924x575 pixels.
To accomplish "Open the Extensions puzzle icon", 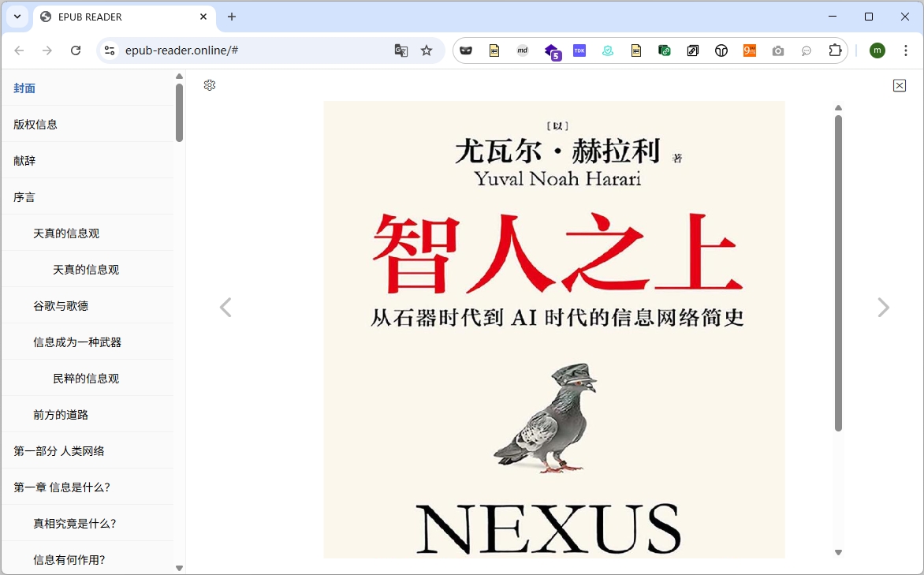I will (x=834, y=50).
